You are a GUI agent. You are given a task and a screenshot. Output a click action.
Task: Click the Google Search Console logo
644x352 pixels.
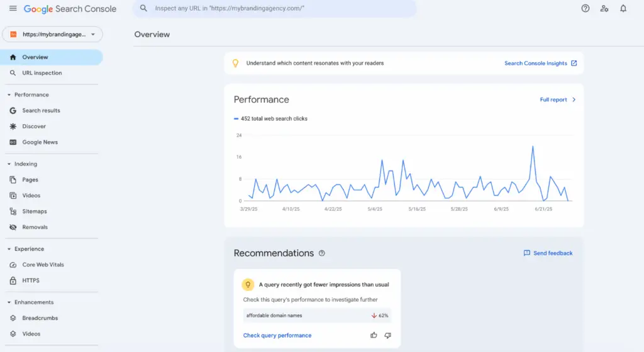[x=70, y=9]
